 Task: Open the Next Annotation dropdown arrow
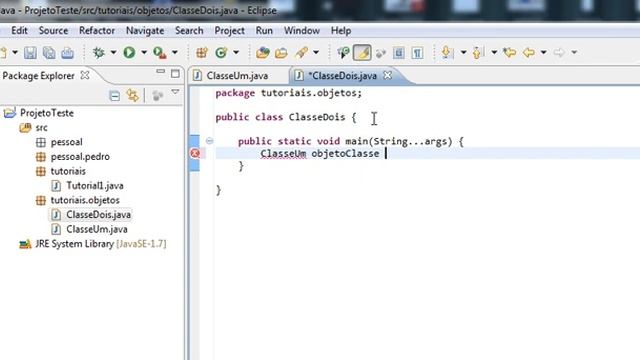point(463,53)
